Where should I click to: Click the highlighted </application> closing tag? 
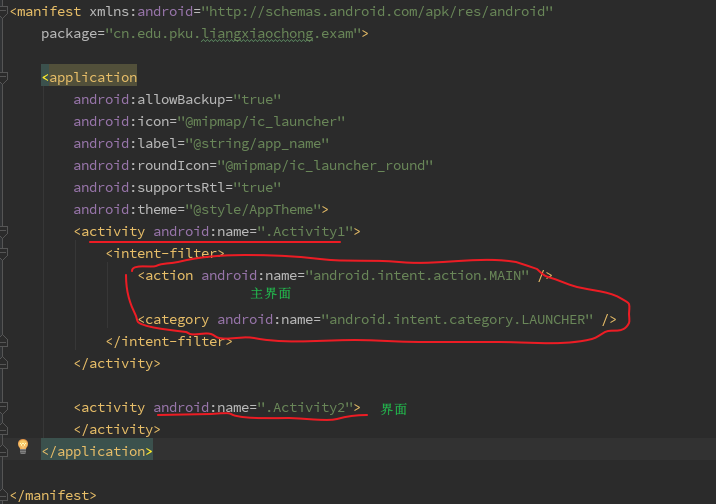pos(97,451)
